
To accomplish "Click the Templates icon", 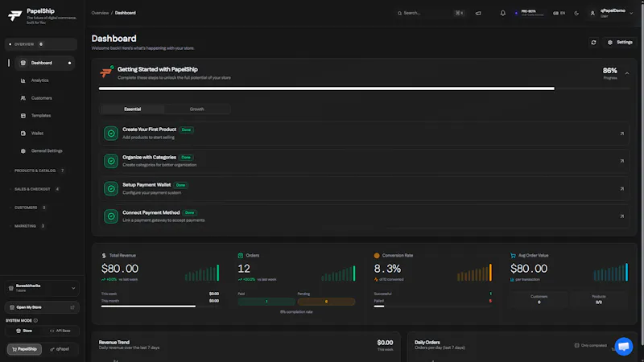I will click(23, 116).
